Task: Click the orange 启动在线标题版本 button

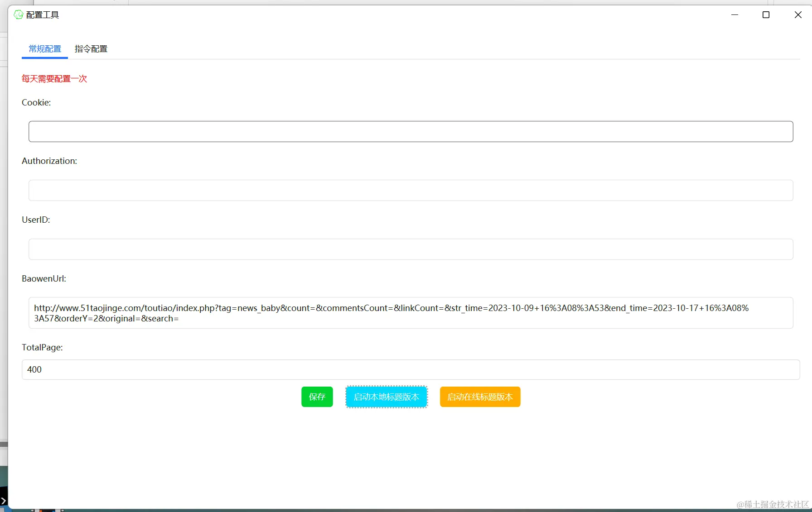Action: pos(480,397)
